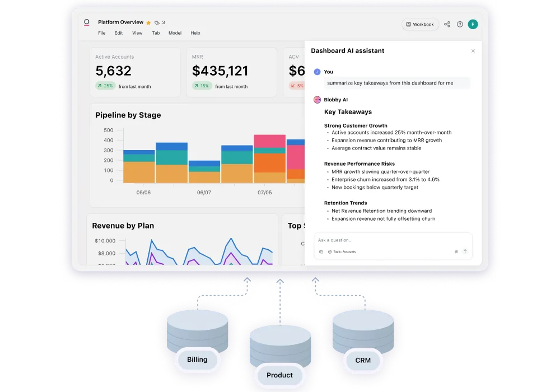This screenshot has height=392, width=560.
Task: Open the File menu
Action: click(102, 33)
